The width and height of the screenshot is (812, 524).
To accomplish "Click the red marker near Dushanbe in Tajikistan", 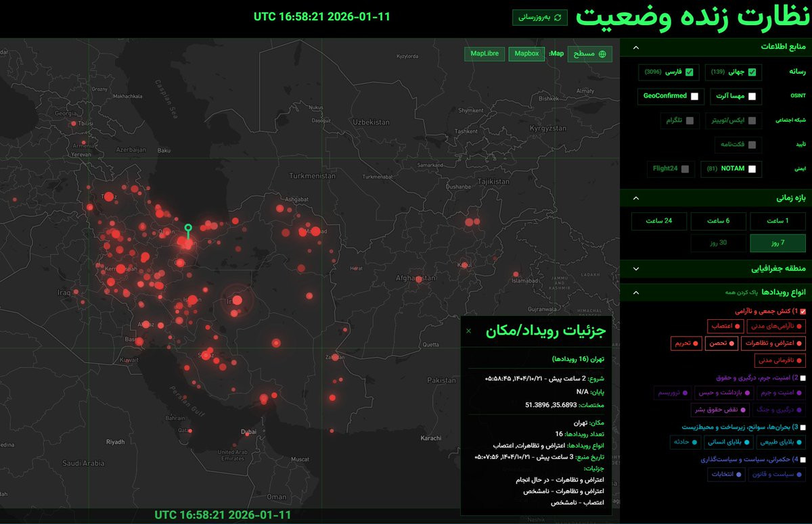I will [x=469, y=222].
